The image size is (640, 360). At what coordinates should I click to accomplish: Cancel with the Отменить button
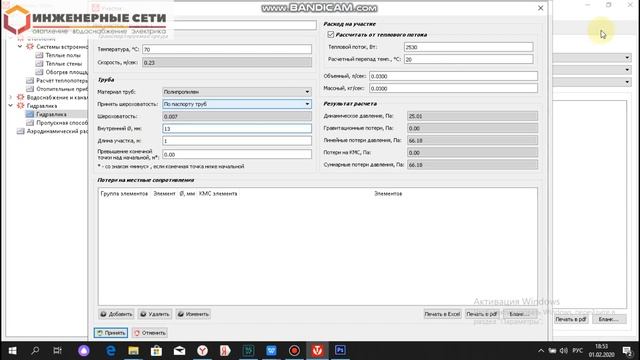coord(149,333)
